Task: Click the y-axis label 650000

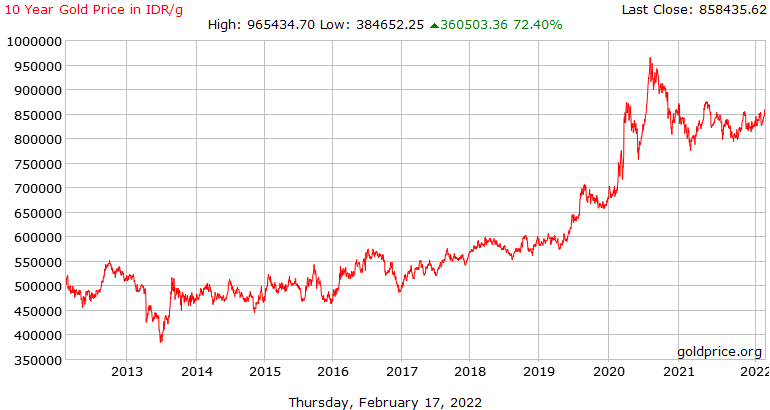Action: 38,213
